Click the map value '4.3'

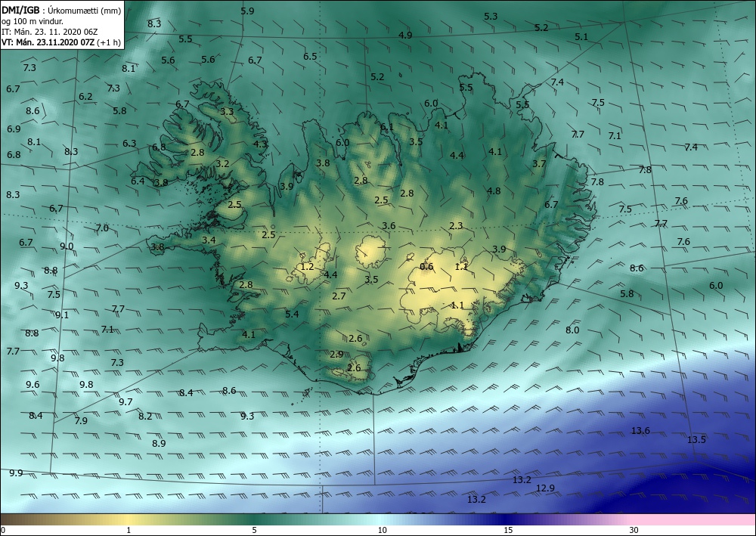click(260, 144)
